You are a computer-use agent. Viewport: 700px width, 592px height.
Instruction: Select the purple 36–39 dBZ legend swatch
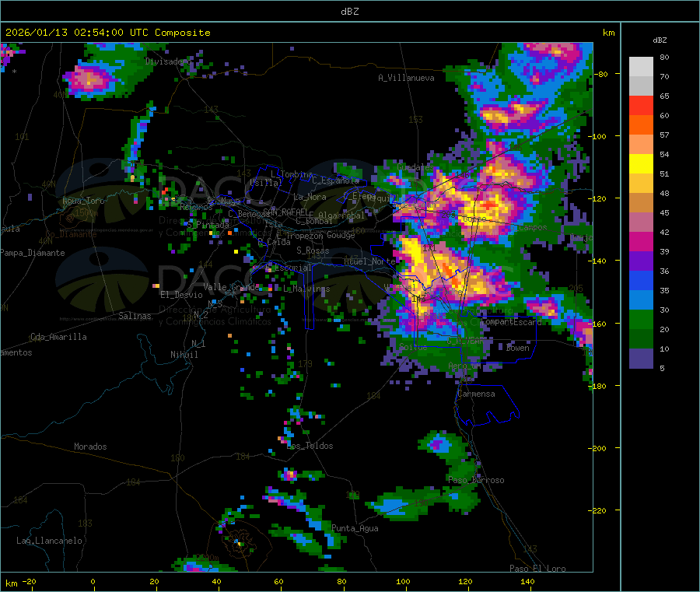pos(641,261)
